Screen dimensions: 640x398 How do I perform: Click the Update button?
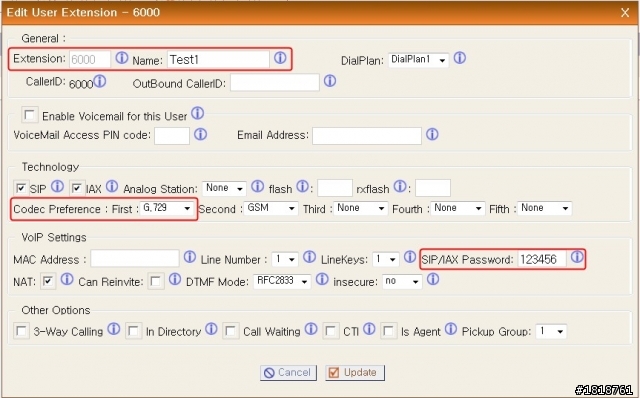355,372
